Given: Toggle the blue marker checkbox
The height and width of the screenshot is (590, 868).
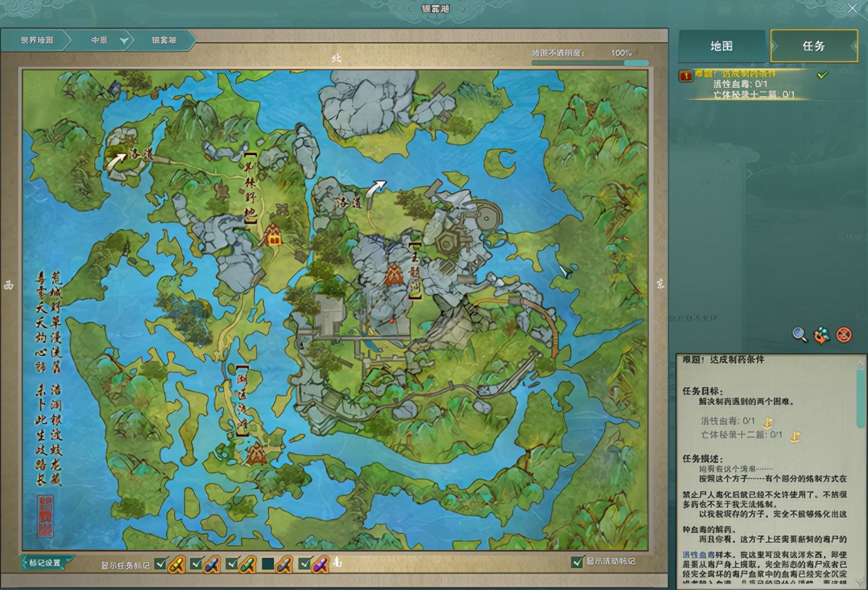Looking at the screenshot, I should 196,564.
